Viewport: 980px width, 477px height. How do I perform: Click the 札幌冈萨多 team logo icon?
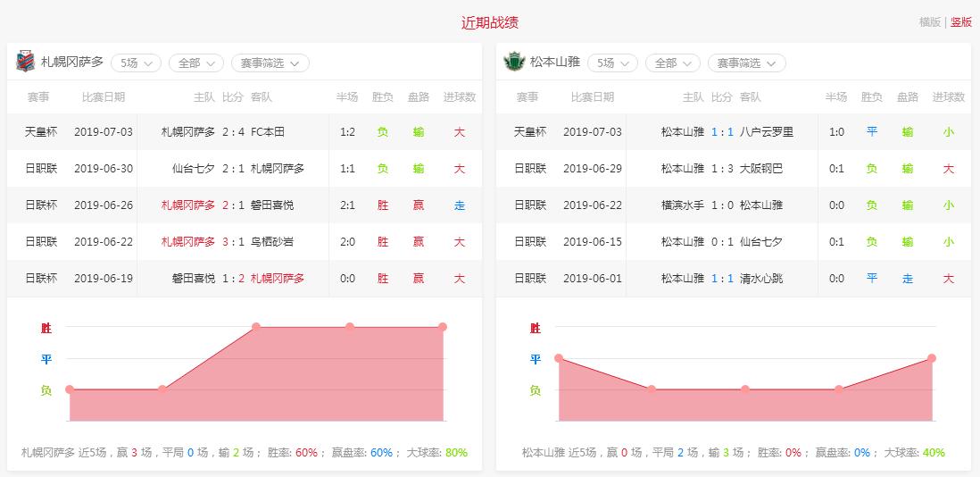pos(26,62)
